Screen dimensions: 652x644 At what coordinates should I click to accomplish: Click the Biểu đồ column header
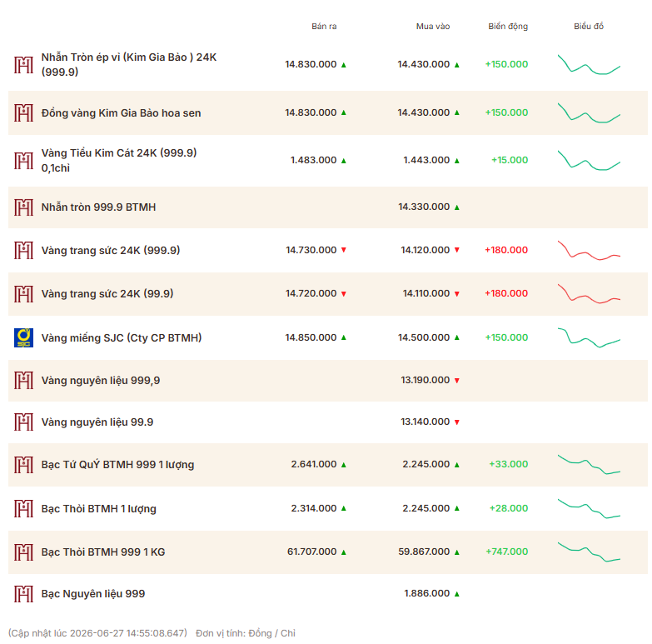[x=589, y=26]
